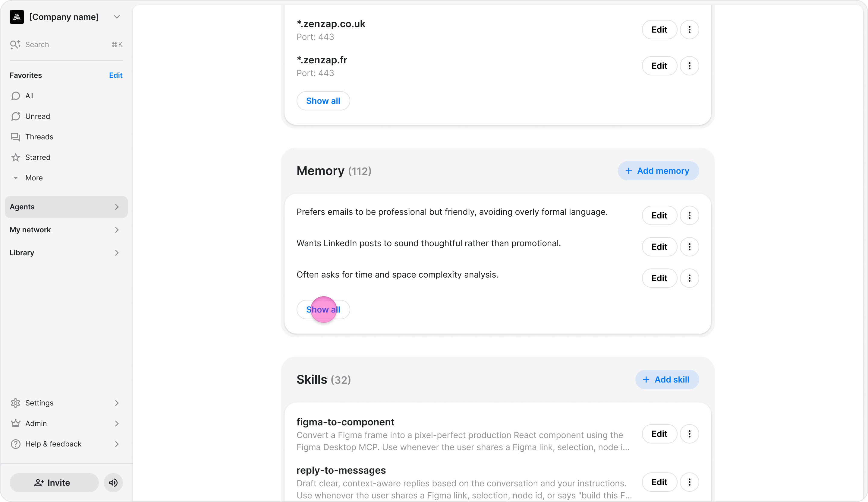868x502 pixels.
Task: Click the search sparkle icon
Action: [x=15, y=44]
